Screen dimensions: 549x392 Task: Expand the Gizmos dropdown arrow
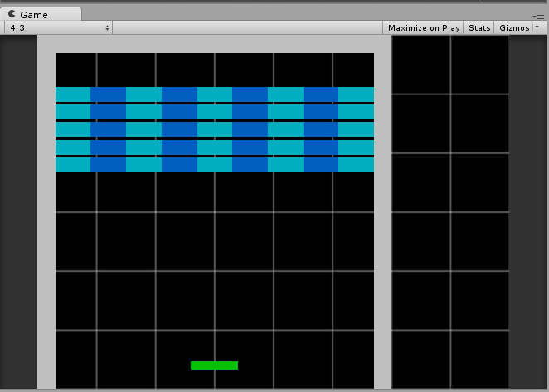537,27
